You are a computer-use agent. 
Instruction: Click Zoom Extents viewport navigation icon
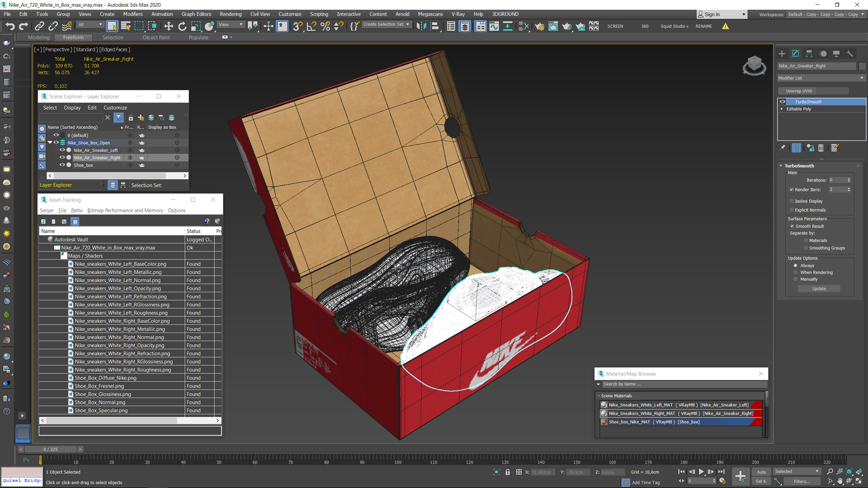[x=849, y=471]
